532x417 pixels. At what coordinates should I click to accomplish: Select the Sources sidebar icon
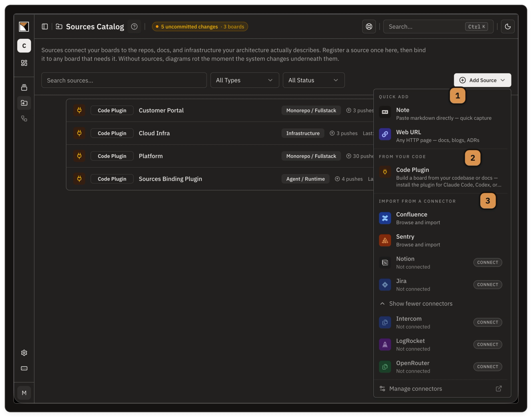click(24, 103)
